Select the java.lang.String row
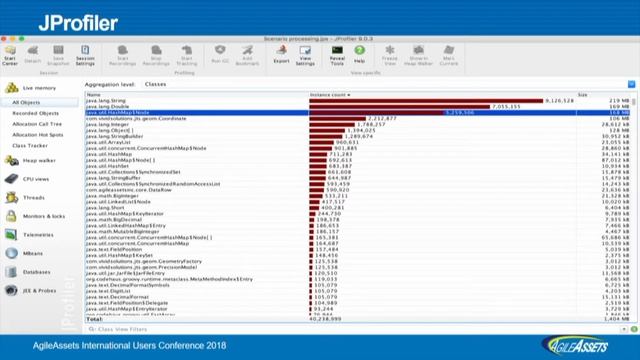The image size is (640, 360). click(x=358, y=100)
